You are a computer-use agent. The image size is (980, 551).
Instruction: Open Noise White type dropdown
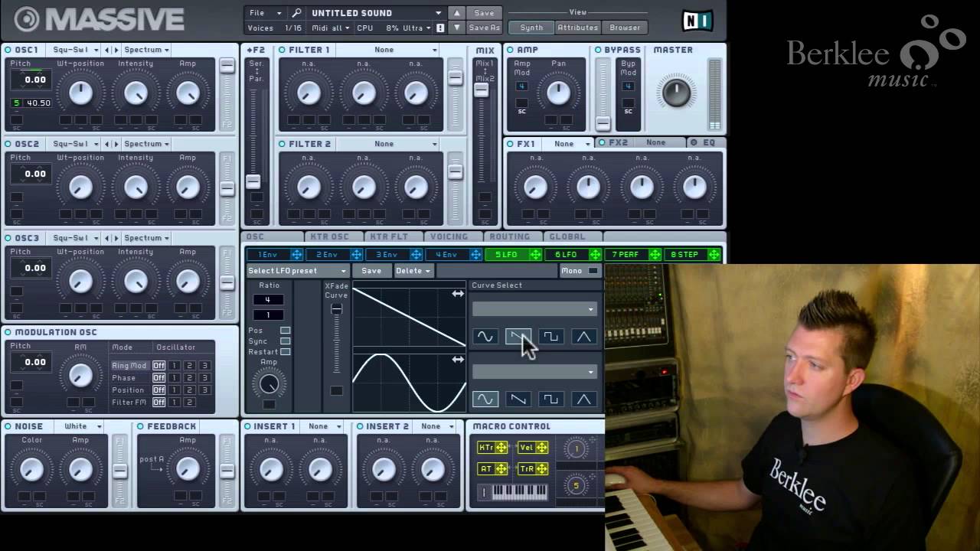tap(83, 426)
